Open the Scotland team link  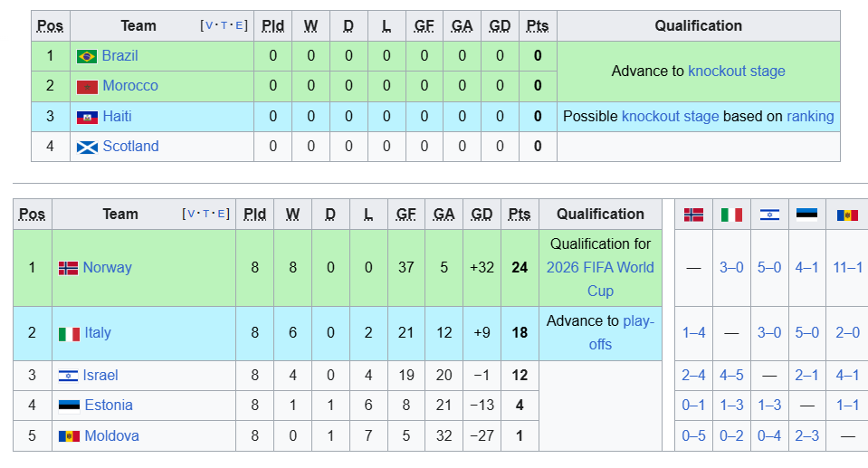[130, 147]
